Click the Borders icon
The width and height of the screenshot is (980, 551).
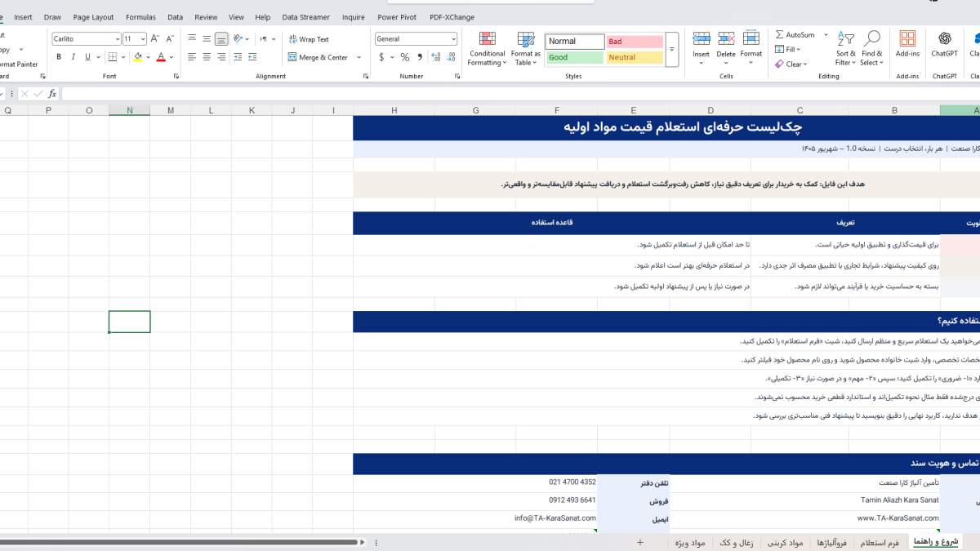(x=112, y=57)
